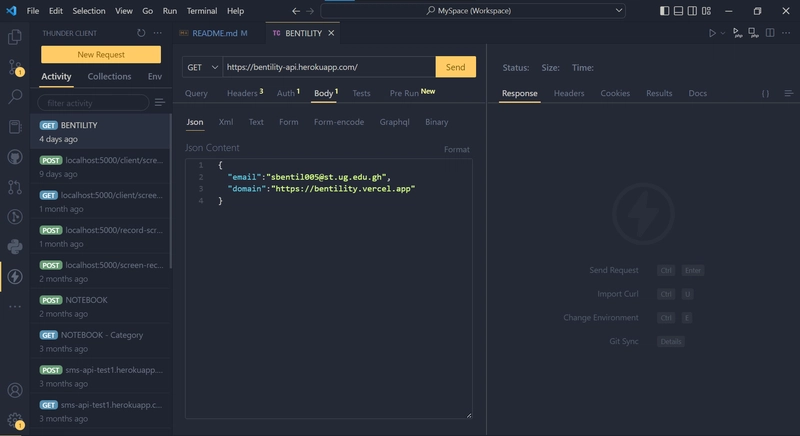Toggle the primary side bar layout icon
Screen dimensions: 800x436
[664, 11]
